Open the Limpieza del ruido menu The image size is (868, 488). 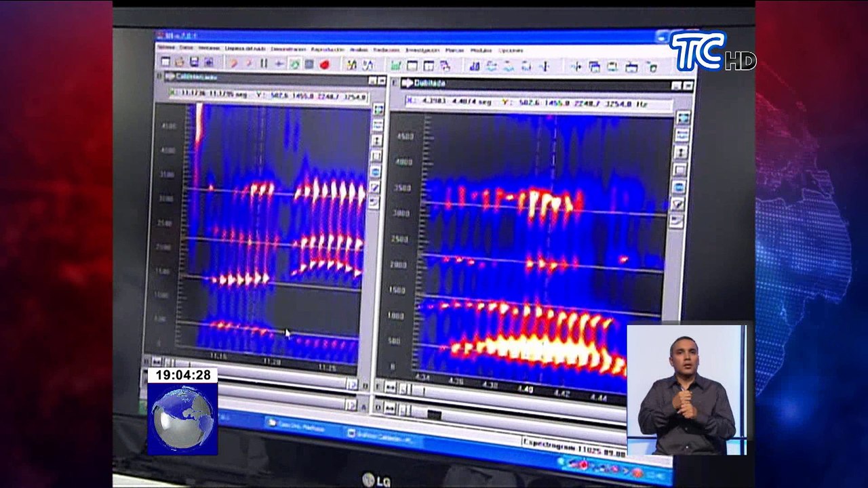(245, 49)
